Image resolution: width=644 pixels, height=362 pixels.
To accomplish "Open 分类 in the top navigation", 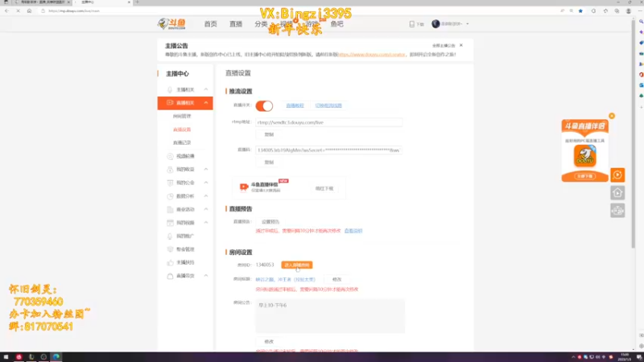I will tap(261, 24).
